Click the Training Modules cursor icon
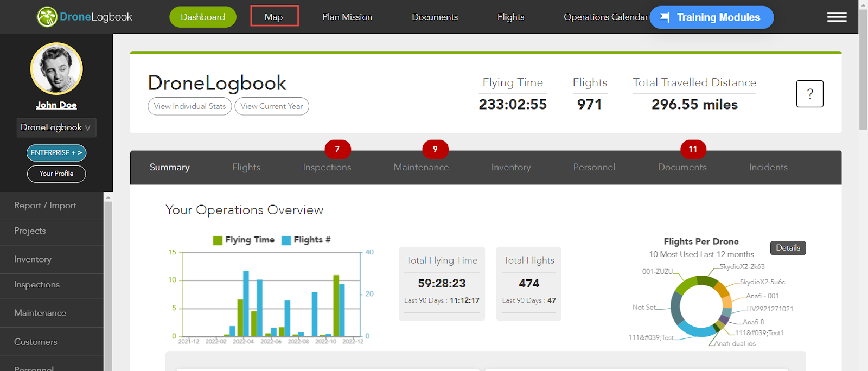This screenshot has width=868, height=371. 665,17
